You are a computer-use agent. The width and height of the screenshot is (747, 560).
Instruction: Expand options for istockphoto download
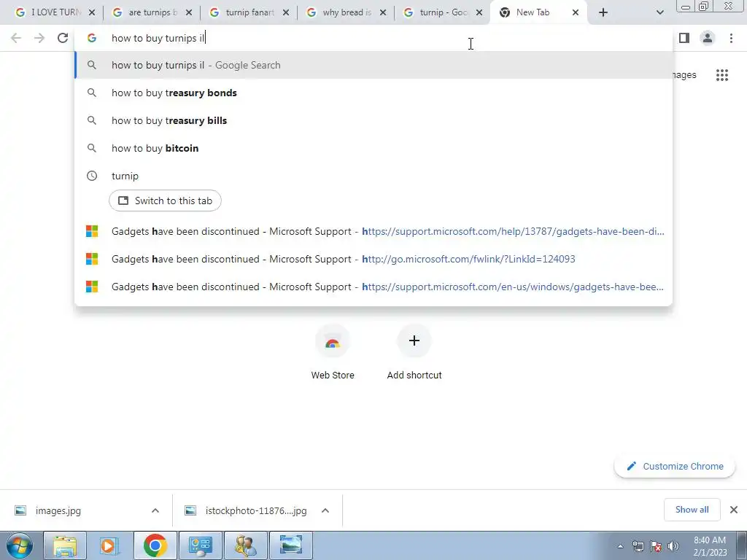point(325,510)
